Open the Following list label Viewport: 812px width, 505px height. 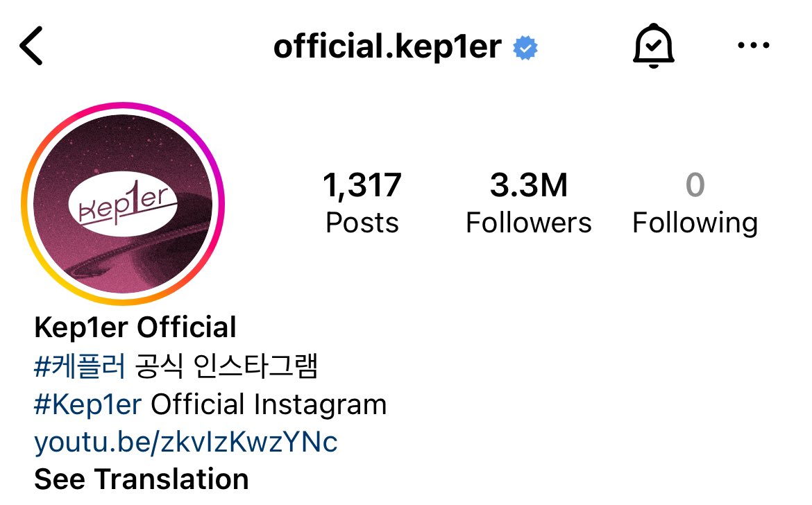[695, 223]
